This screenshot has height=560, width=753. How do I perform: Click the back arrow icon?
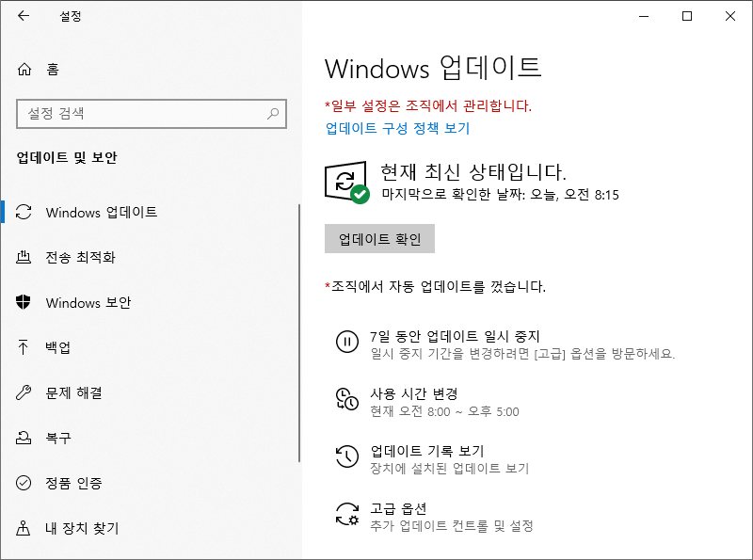(24, 16)
